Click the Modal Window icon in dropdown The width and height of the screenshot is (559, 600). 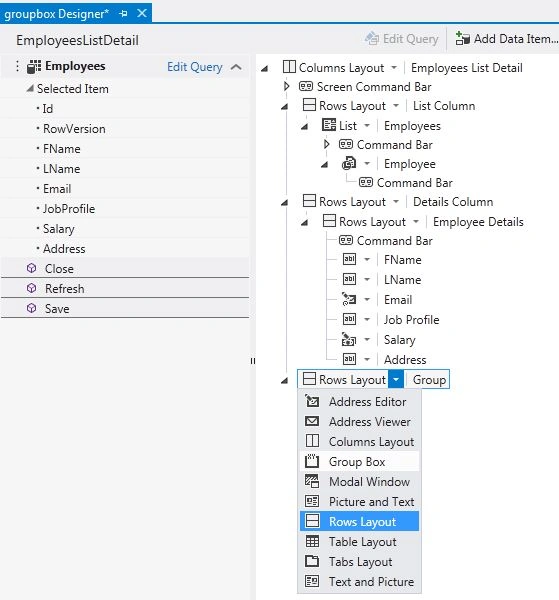click(312, 481)
